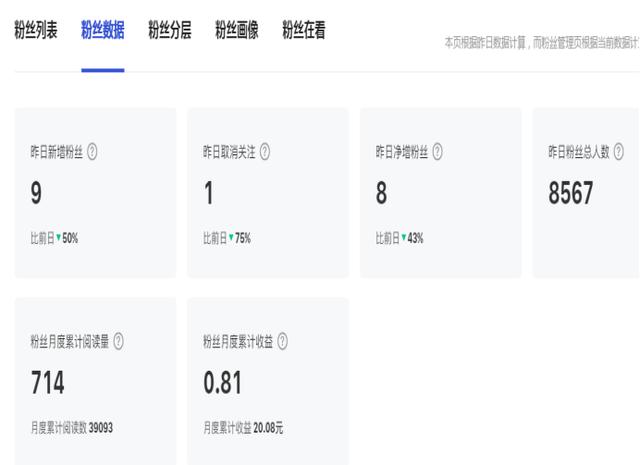
Task: Click help icon beside 昨日取消关注
Action: pos(265,152)
